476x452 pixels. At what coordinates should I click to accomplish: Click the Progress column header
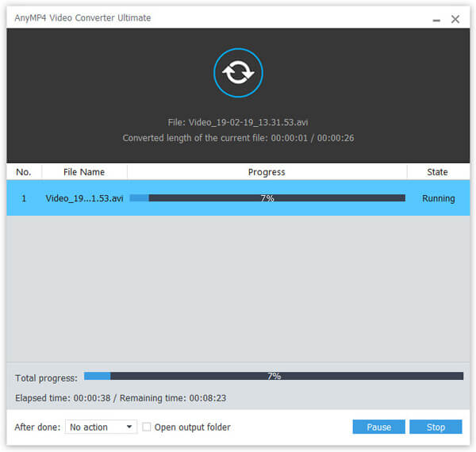tap(267, 172)
